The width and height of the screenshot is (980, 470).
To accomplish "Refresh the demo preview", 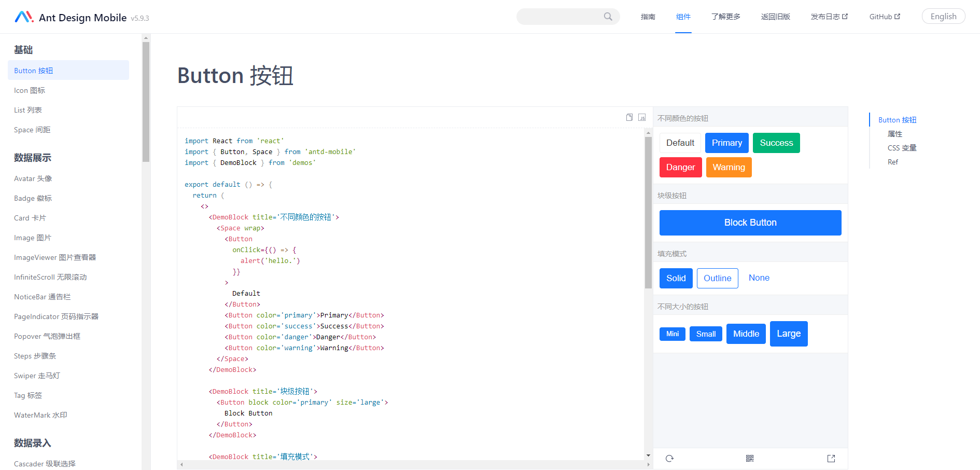I will pyautogui.click(x=669, y=459).
